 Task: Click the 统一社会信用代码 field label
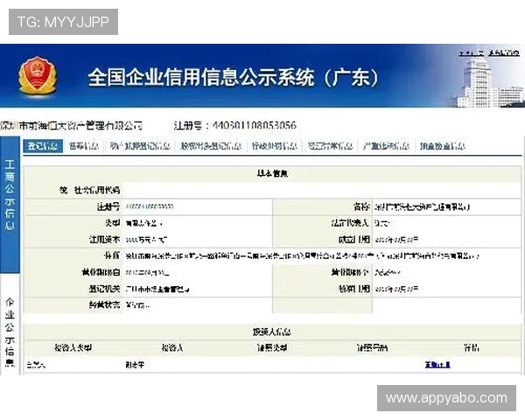point(90,190)
